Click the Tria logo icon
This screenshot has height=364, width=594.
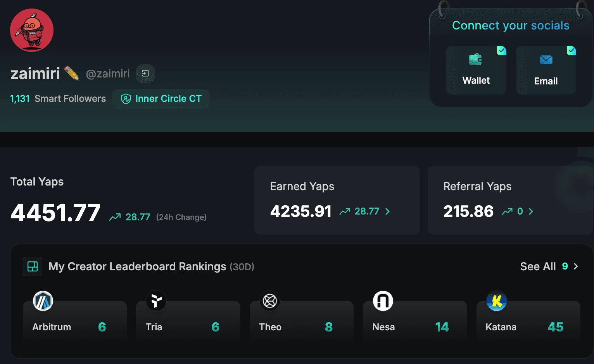click(x=156, y=301)
